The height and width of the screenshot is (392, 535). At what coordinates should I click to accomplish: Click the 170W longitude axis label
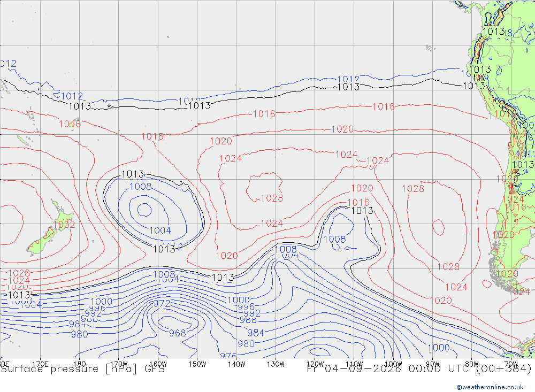[x=119, y=364]
